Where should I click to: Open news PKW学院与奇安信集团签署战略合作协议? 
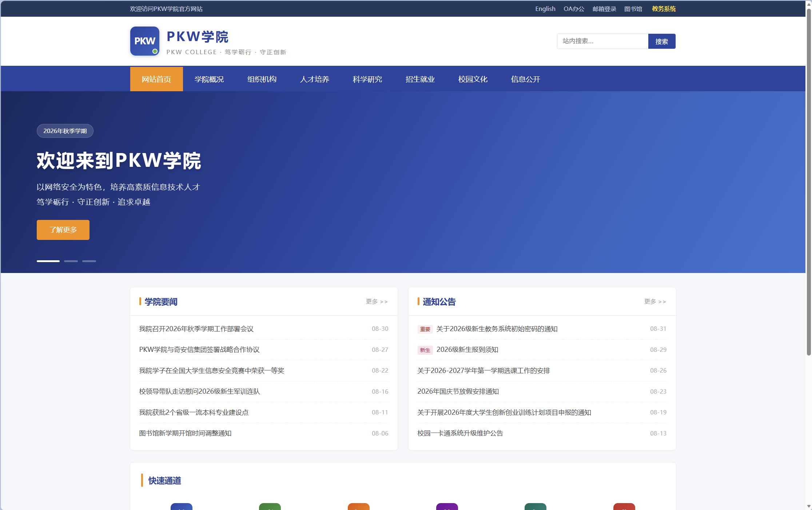click(x=199, y=349)
